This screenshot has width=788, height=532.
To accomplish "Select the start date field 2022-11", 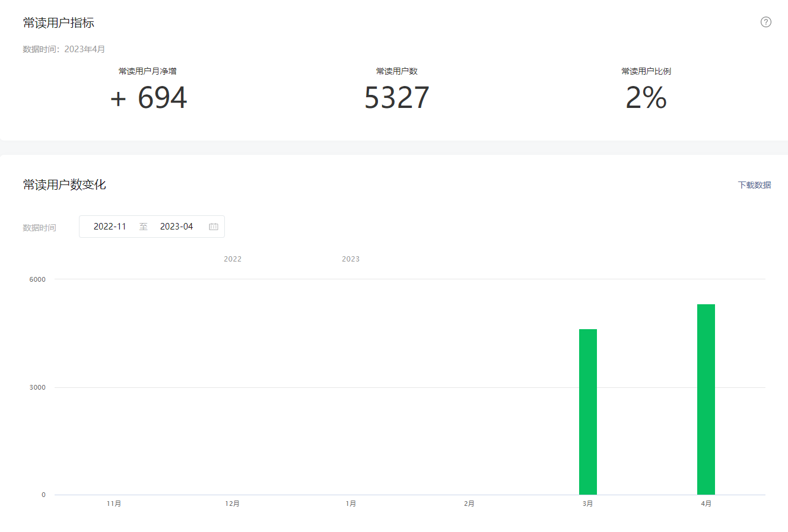I will point(110,227).
